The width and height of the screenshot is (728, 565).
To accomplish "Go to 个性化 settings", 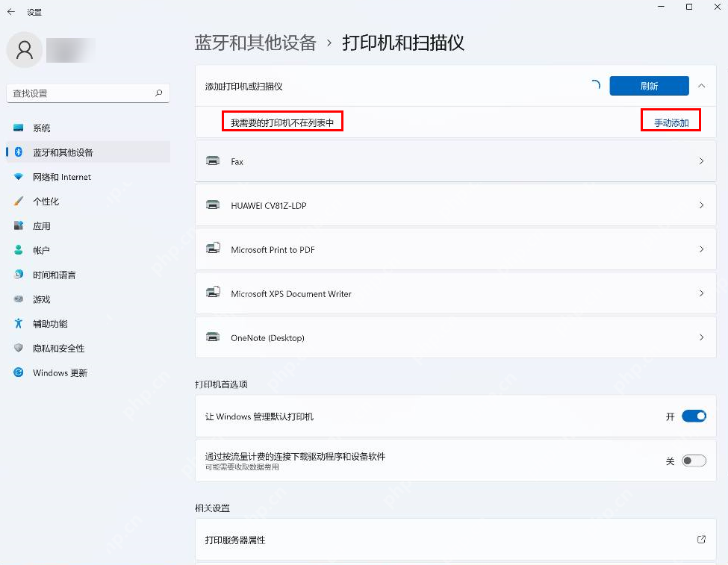I will pos(88,202).
